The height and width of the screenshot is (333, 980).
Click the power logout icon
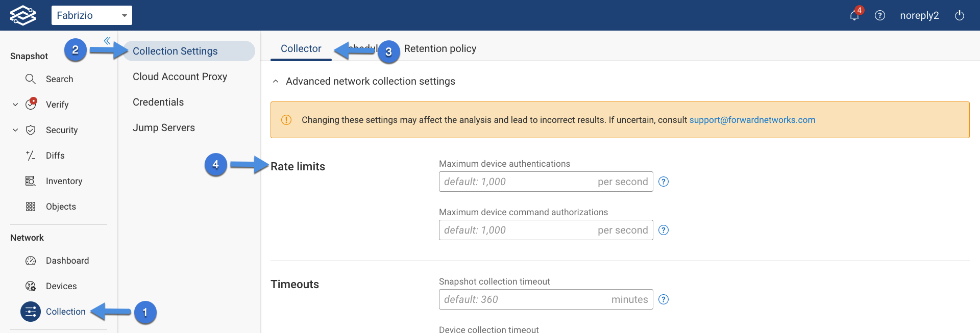coord(960,15)
